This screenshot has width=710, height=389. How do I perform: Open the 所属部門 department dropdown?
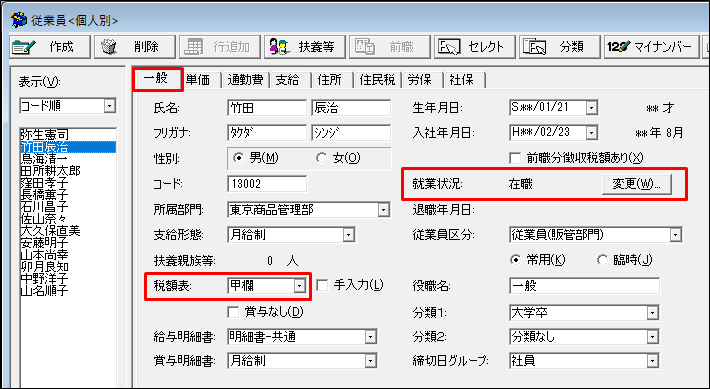(384, 210)
